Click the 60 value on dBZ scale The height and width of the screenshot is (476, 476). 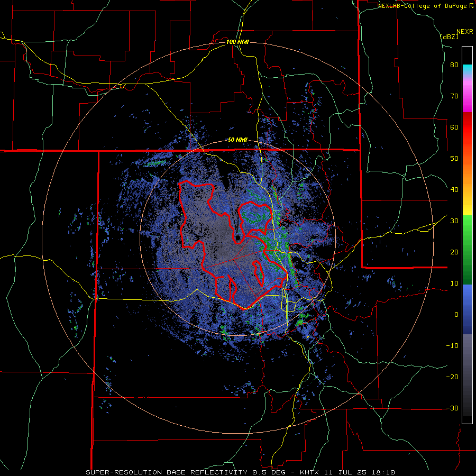tap(454, 127)
